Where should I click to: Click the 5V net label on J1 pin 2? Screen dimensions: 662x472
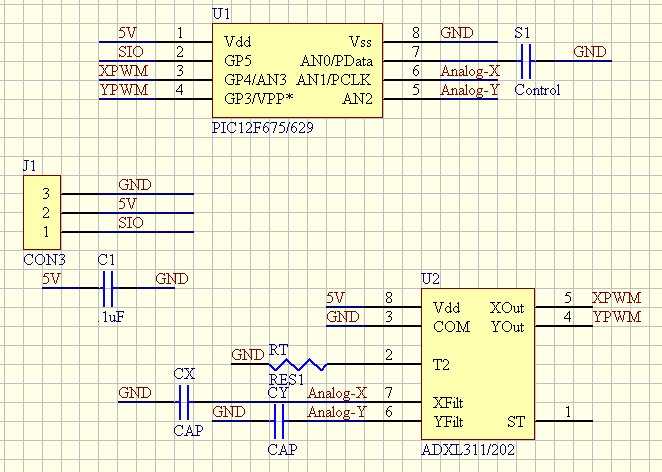(x=128, y=204)
